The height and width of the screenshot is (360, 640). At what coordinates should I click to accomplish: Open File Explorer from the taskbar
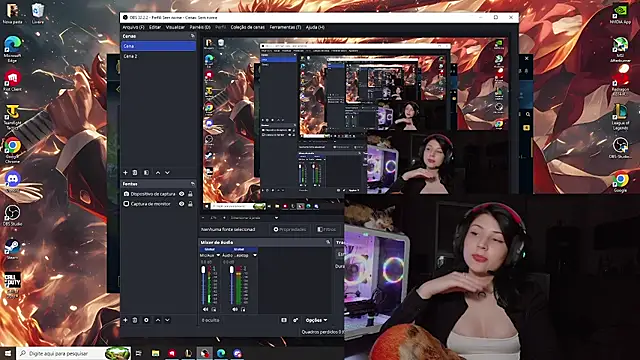click(155, 353)
